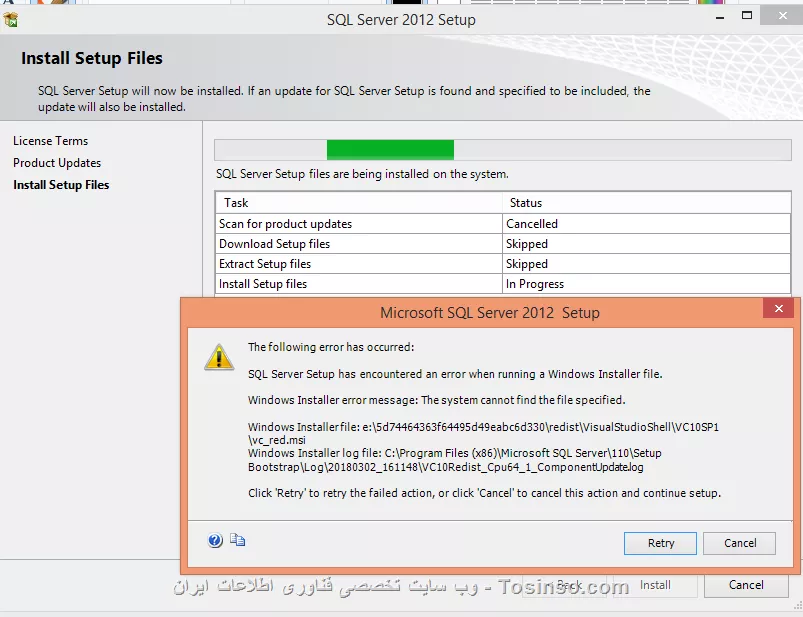Close the SQL Server 2012 Setup window

pyautogui.click(x=782, y=16)
